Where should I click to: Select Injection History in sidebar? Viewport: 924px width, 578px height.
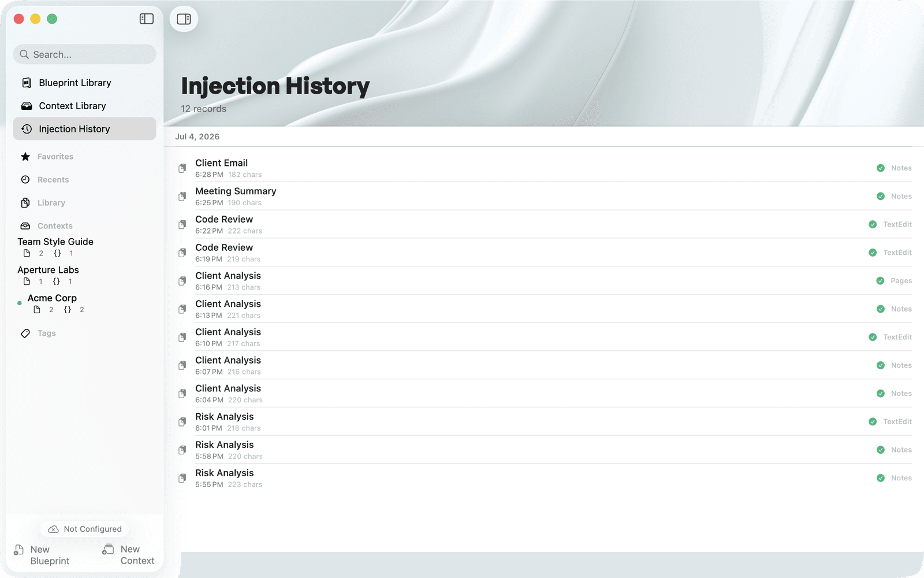tap(84, 129)
